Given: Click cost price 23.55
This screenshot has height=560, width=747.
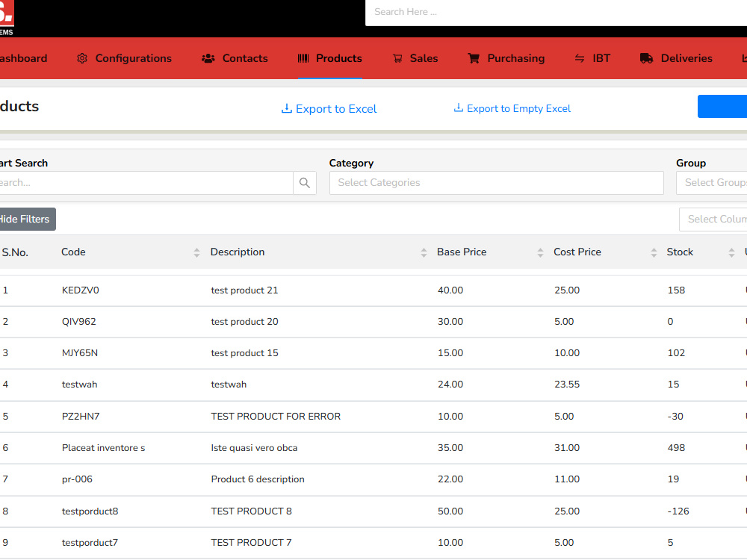Looking at the screenshot, I should (567, 385).
